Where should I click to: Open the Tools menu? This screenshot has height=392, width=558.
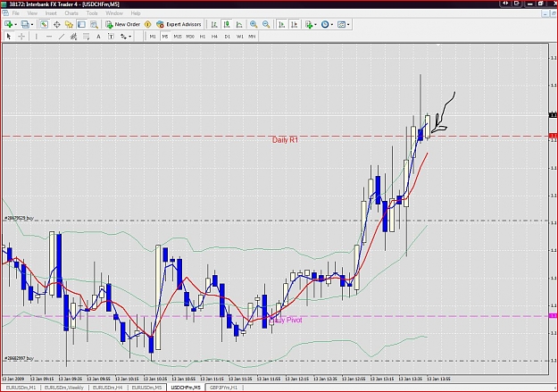click(92, 13)
